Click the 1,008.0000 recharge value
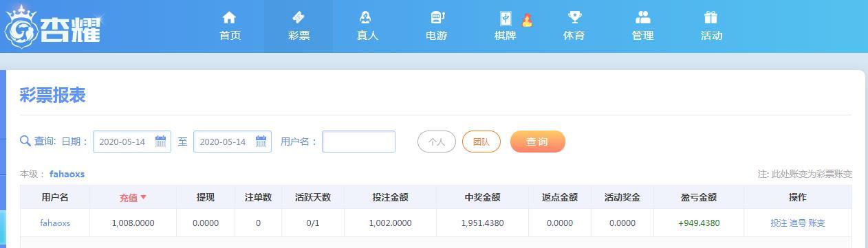868x248 pixels. click(133, 223)
